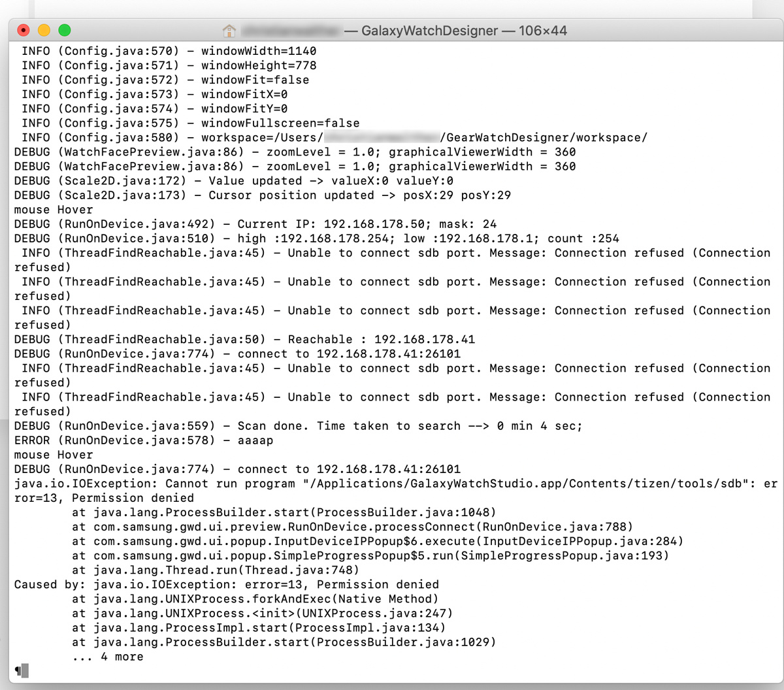Image resolution: width=784 pixels, height=690 pixels.
Task: Select the 'windowFitY=0' log line
Action: [155, 108]
